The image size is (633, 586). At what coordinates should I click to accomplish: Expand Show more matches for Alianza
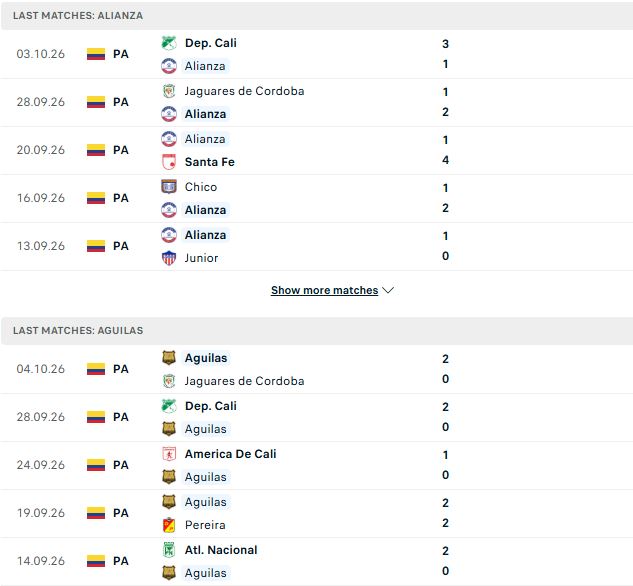[325, 290]
